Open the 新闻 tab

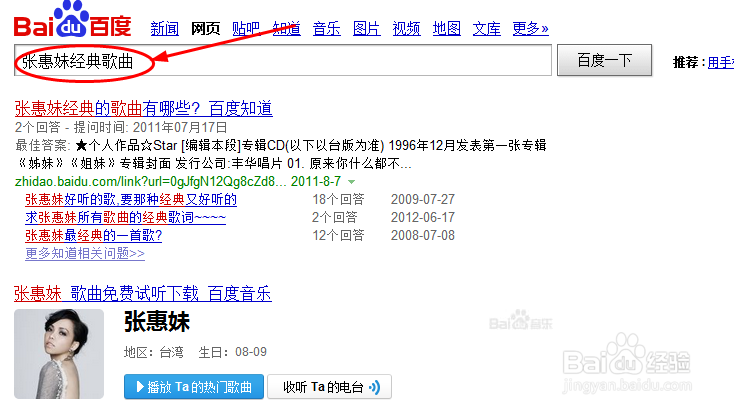coord(165,29)
